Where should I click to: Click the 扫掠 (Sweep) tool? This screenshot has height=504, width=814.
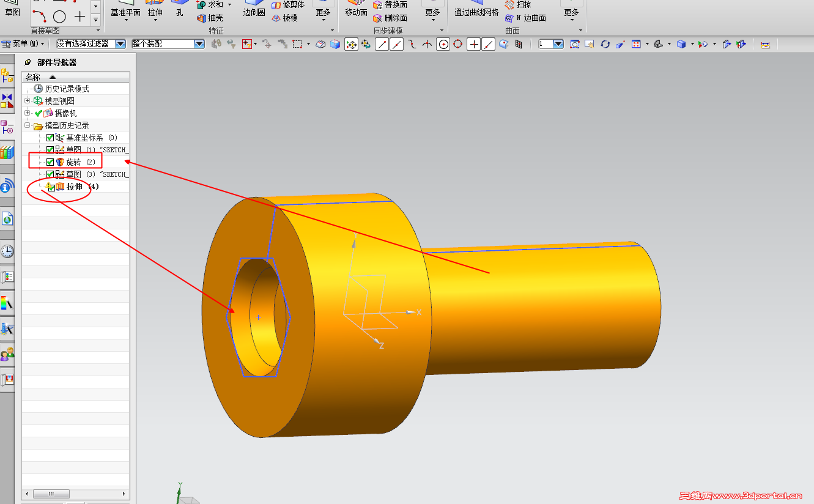(518, 5)
